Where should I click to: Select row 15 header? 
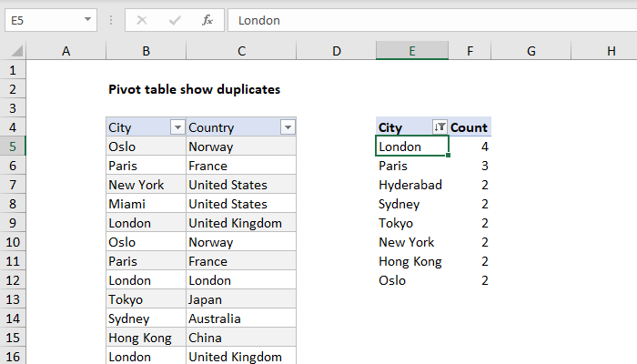pyautogui.click(x=13, y=338)
